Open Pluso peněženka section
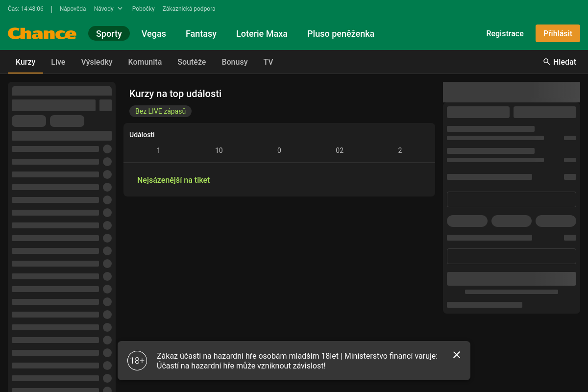588x392 pixels. (341, 33)
